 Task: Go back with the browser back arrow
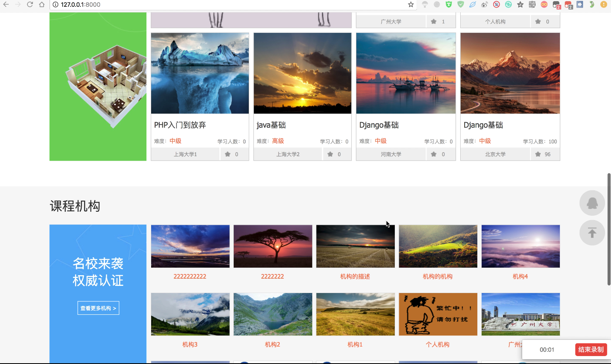tap(6, 4)
